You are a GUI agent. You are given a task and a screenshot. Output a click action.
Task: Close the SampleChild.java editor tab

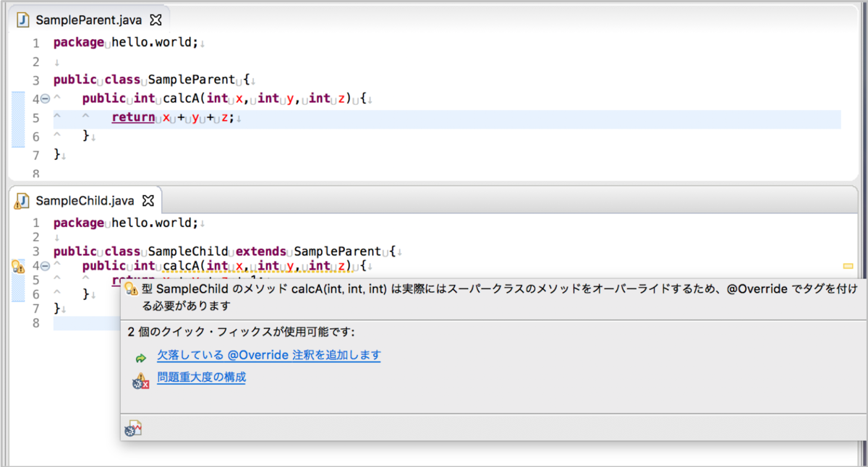click(x=150, y=200)
